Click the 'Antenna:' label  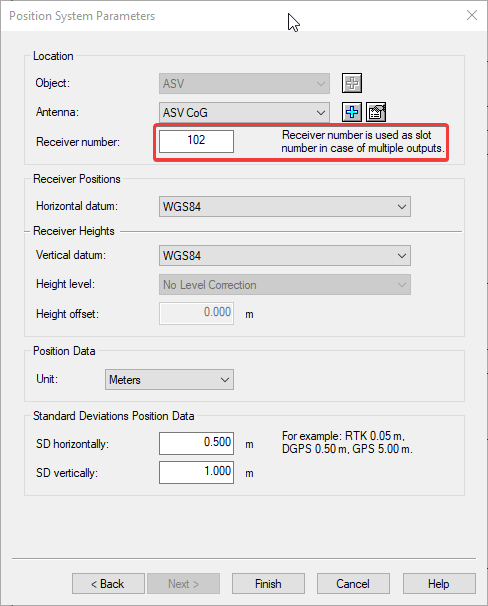pyautogui.click(x=57, y=112)
